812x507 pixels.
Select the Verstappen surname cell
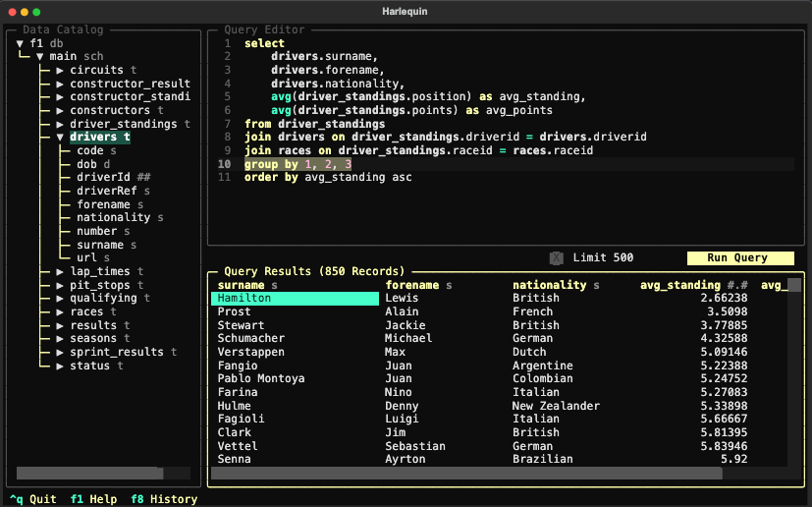coord(250,352)
